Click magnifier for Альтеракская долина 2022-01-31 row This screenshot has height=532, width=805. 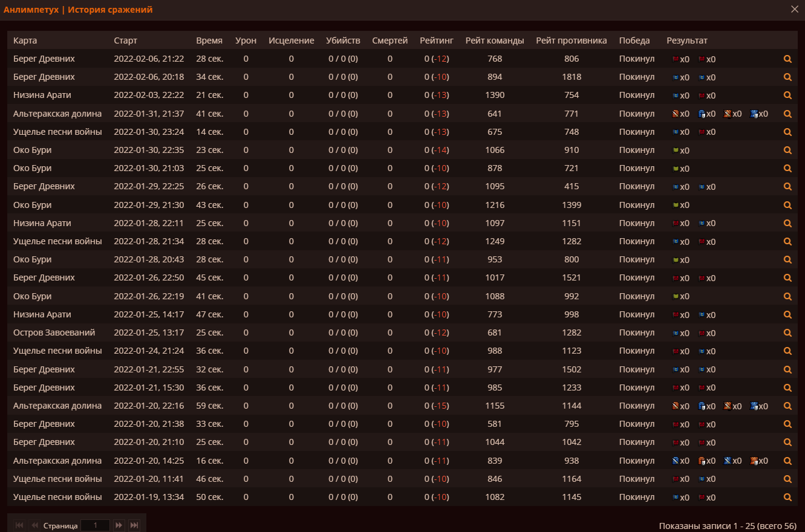[x=787, y=114]
